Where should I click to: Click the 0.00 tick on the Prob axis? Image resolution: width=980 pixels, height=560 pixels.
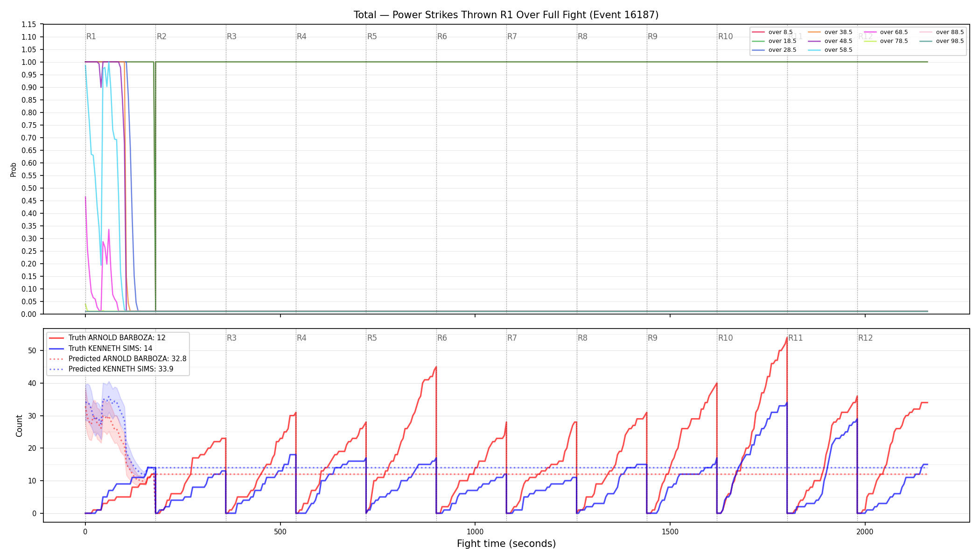tap(28, 314)
